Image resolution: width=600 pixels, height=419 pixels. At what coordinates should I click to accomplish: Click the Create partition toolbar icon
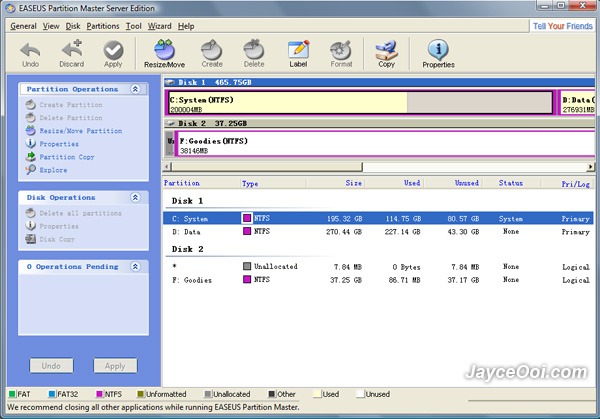pyautogui.click(x=212, y=54)
